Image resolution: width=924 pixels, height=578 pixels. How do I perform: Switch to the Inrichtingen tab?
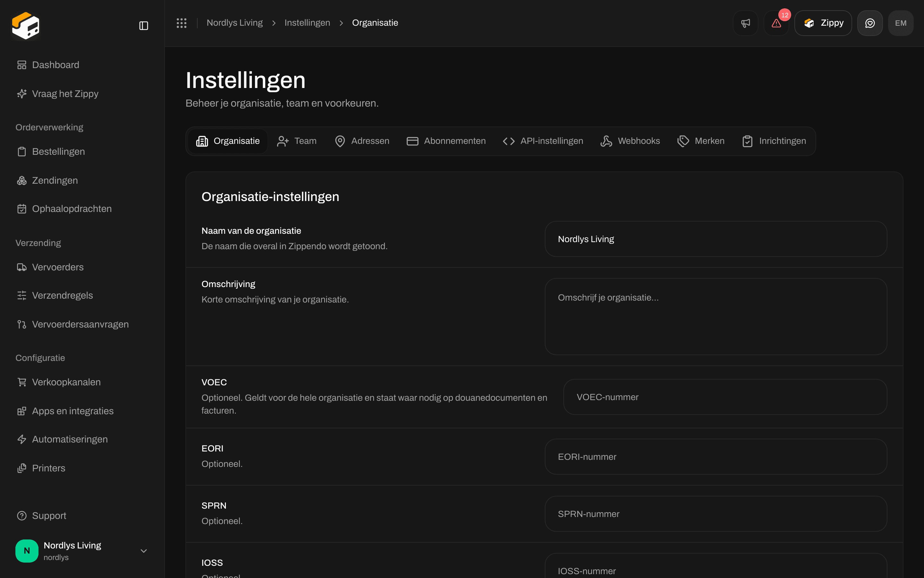tap(774, 141)
